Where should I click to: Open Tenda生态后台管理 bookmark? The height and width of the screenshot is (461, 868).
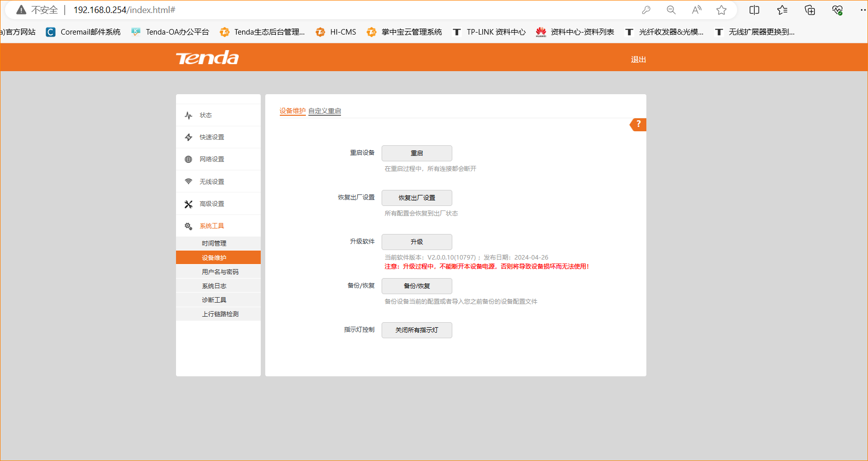(x=262, y=32)
